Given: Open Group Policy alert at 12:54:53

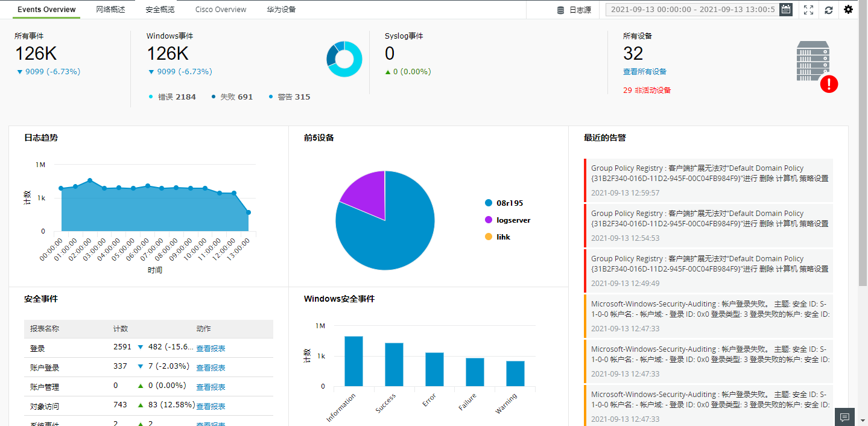Looking at the screenshot, I should pos(708,226).
